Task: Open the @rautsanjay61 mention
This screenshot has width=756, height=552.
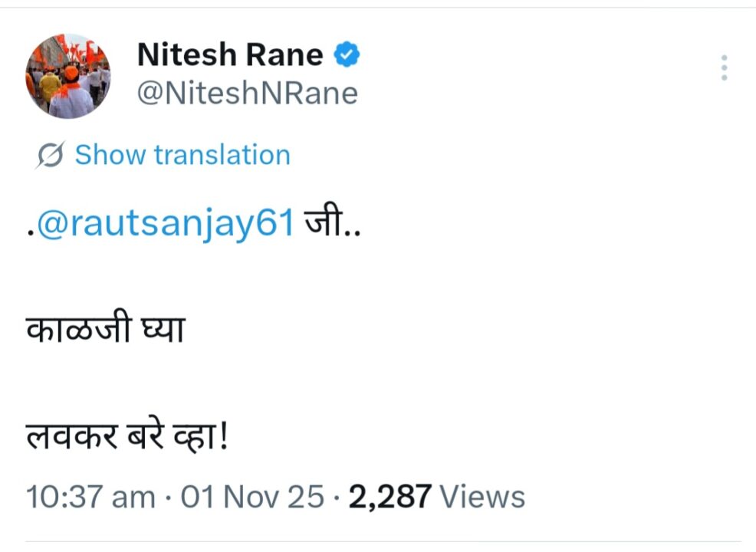Action: 166,225
